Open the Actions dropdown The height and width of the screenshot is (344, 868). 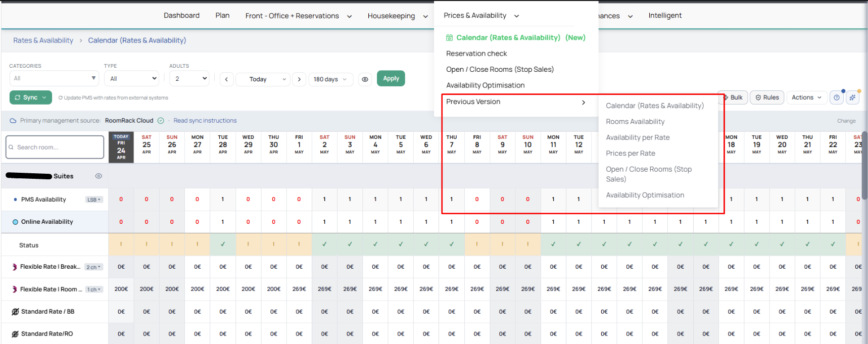pos(806,97)
